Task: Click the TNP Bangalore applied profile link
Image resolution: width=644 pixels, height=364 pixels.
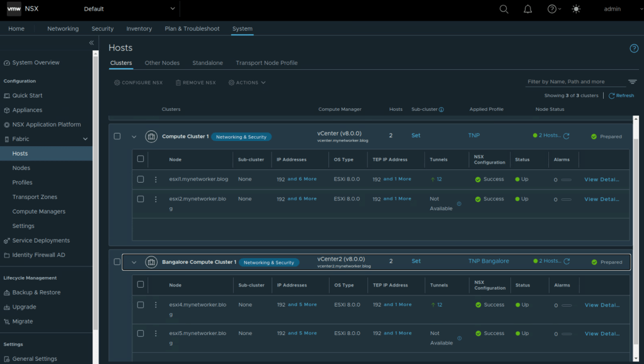Action: [488, 261]
